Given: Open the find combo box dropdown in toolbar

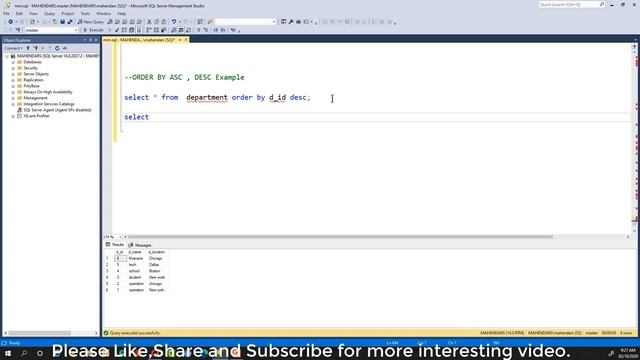Looking at the screenshot, I should [274, 22].
